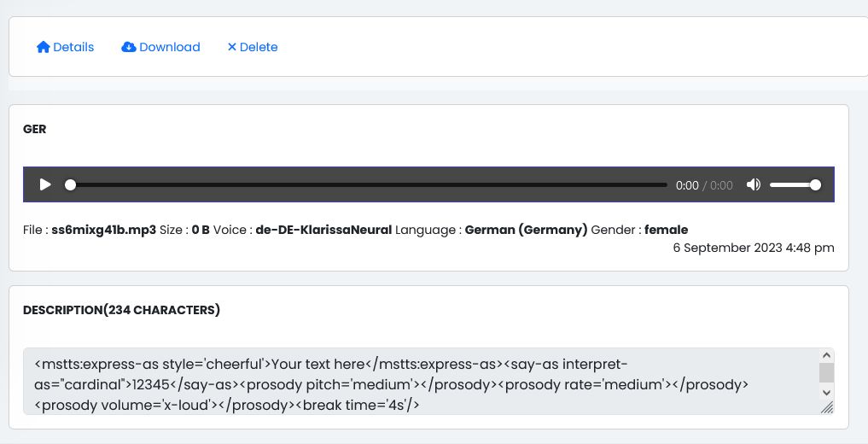Play the GER audio clip
Screen dimensions: 868x444
pos(45,184)
